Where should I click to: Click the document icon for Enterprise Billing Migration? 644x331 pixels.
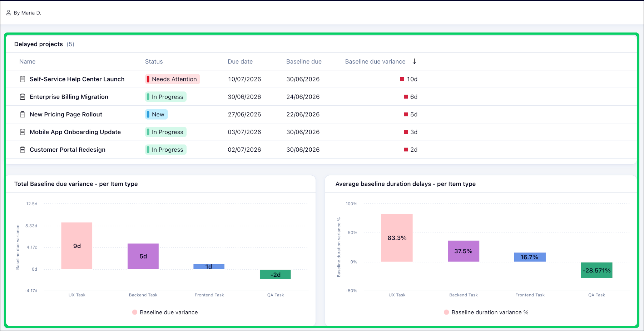coord(23,97)
